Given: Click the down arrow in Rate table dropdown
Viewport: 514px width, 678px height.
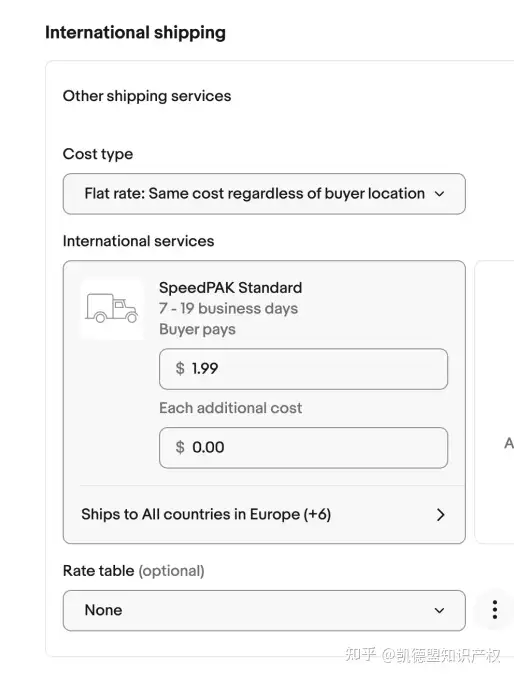Looking at the screenshot, I should [439, 611].
